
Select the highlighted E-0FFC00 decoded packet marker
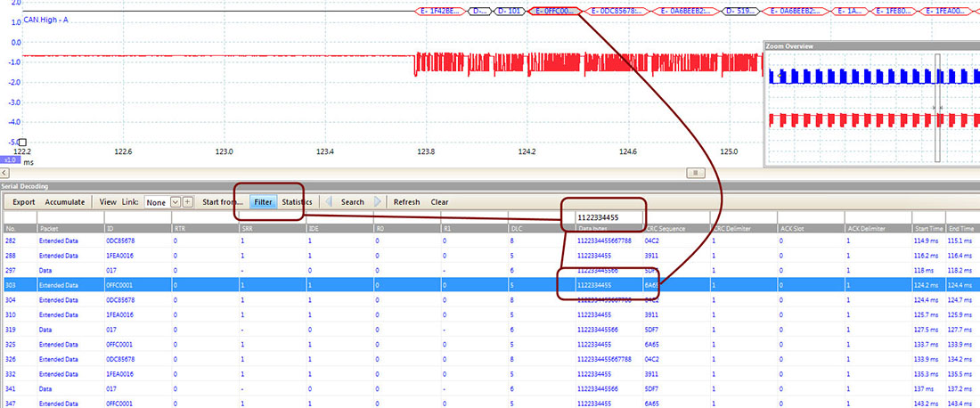[x=554, y=12]
